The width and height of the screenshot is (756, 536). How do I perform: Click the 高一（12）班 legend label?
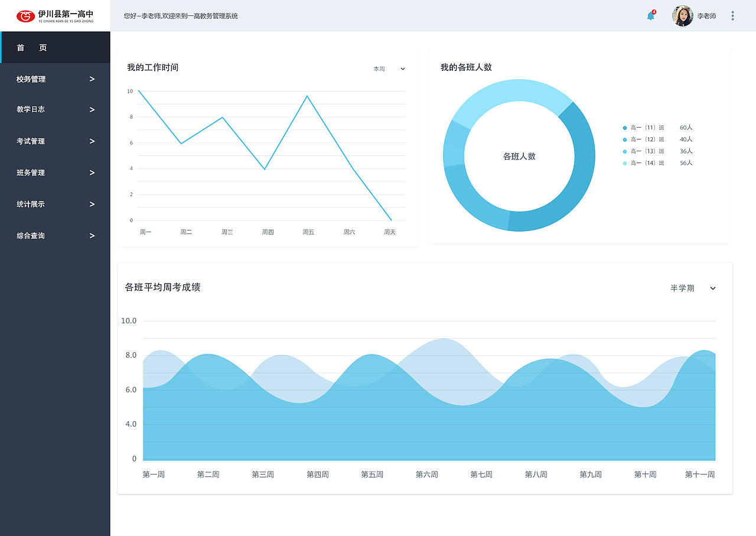[647, 139]
